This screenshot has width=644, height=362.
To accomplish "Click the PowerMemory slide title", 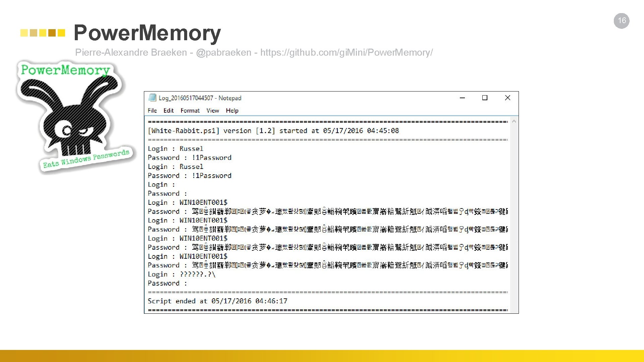I will coord(147,33).
